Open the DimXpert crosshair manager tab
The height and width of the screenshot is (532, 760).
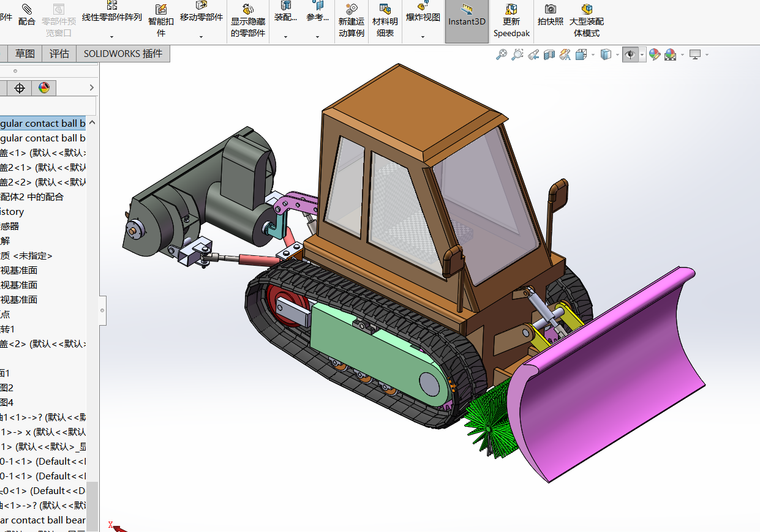coord(20,88)
